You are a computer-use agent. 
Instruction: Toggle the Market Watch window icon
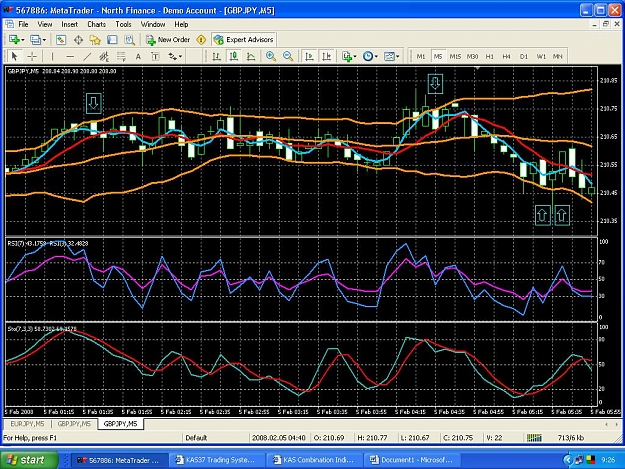pyautogui.click(x=61, y=39)
